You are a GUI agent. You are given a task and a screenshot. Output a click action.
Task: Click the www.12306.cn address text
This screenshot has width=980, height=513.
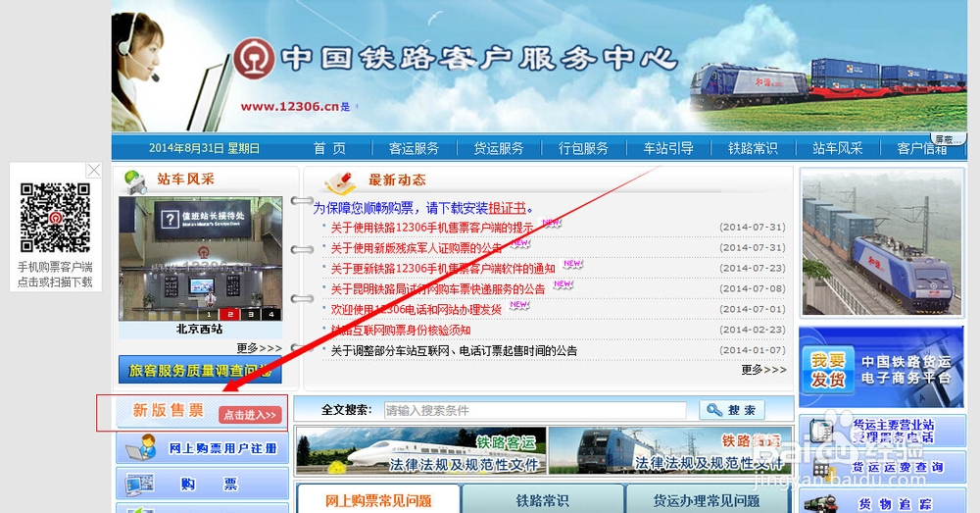coord(290,106)
